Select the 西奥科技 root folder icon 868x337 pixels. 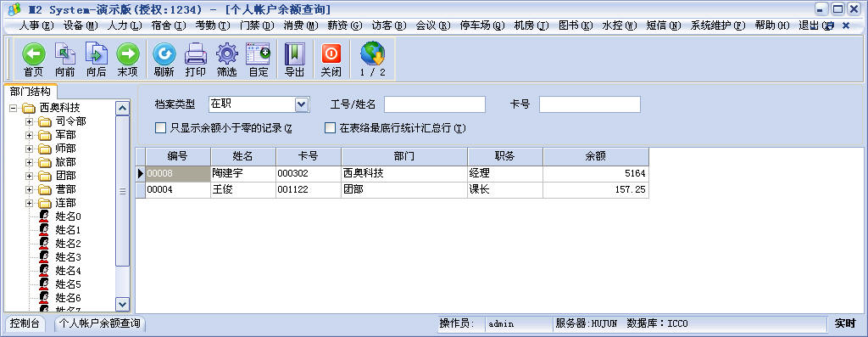pos(30,108)
